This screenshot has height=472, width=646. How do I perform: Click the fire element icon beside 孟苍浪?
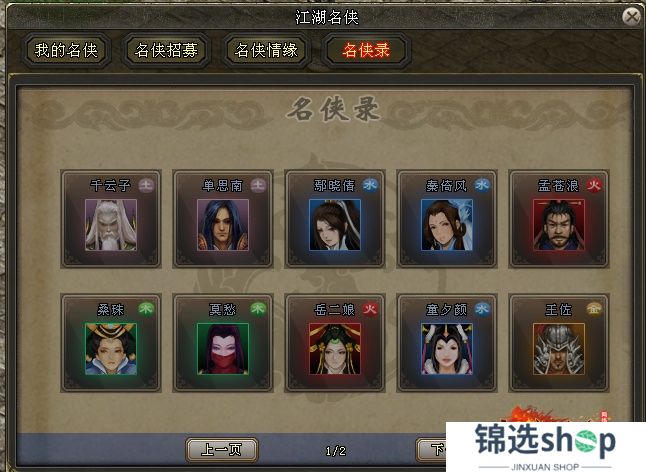pyautogui.click(x=594, y=185)
